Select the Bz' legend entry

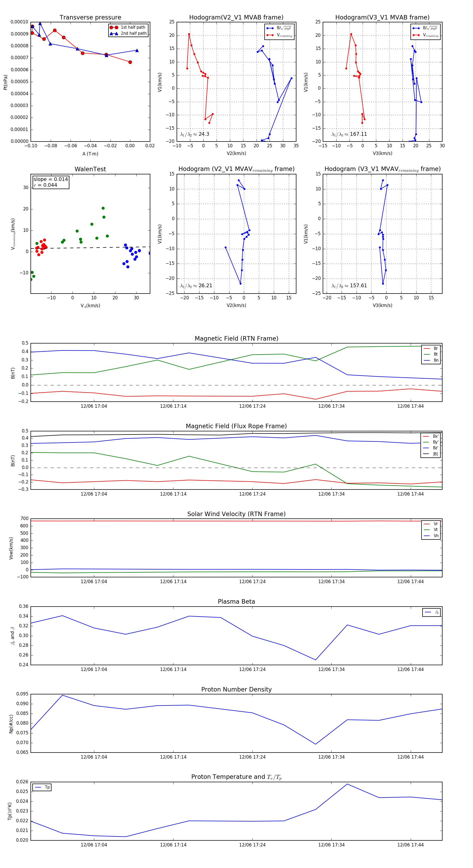pyautogui.click(x=431, y=448)
